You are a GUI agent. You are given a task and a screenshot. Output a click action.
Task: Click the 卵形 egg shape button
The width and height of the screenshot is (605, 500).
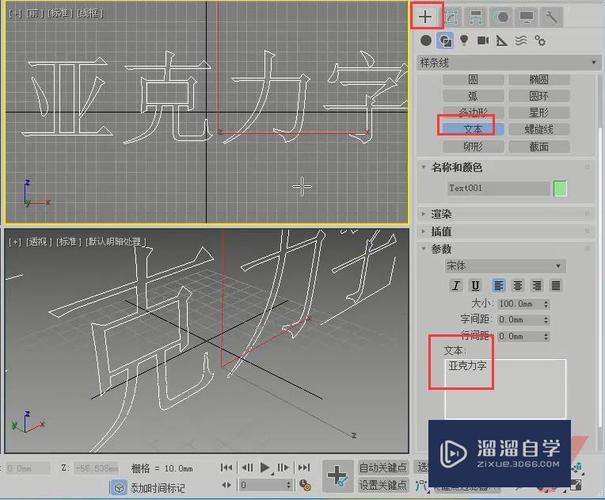coord(473,147)
